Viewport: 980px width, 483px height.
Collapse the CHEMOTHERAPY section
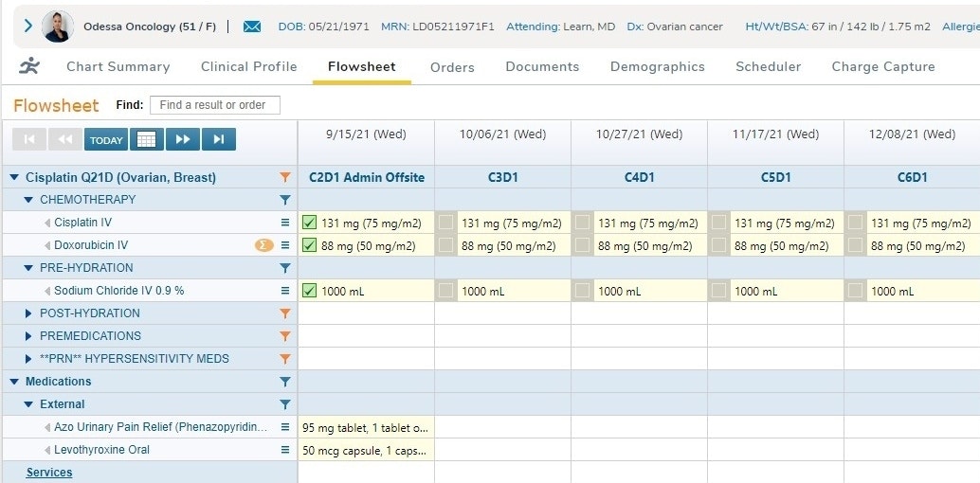coord(29,200)
